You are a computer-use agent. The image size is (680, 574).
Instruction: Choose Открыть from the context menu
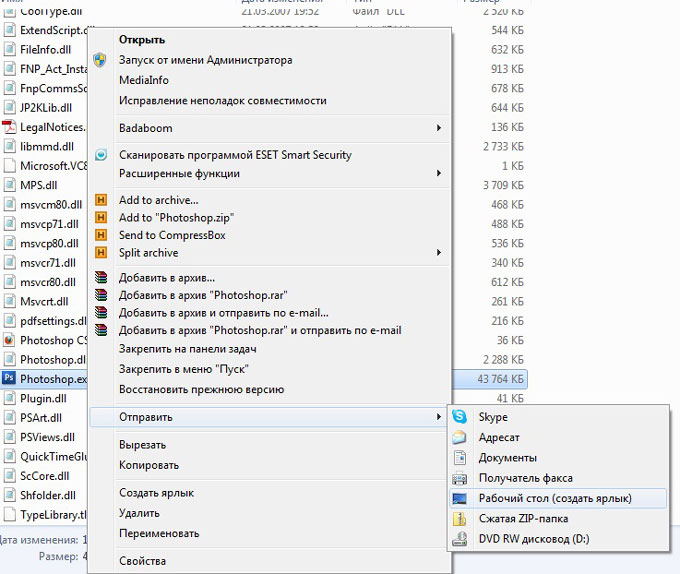[x=142, y=39]
